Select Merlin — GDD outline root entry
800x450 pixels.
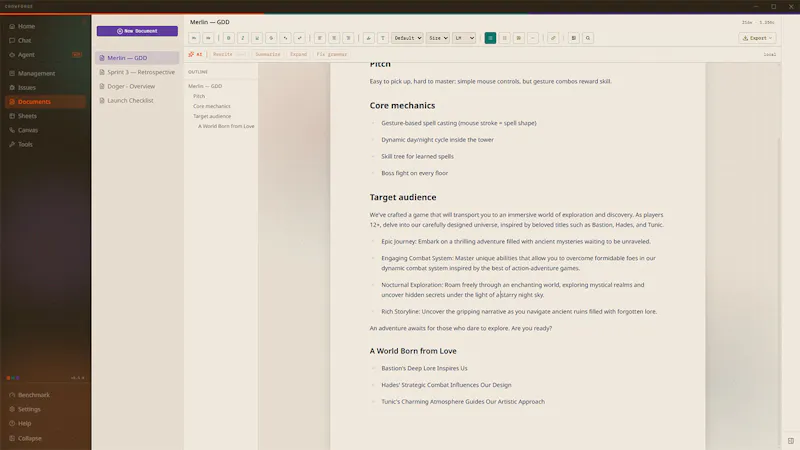205,86
